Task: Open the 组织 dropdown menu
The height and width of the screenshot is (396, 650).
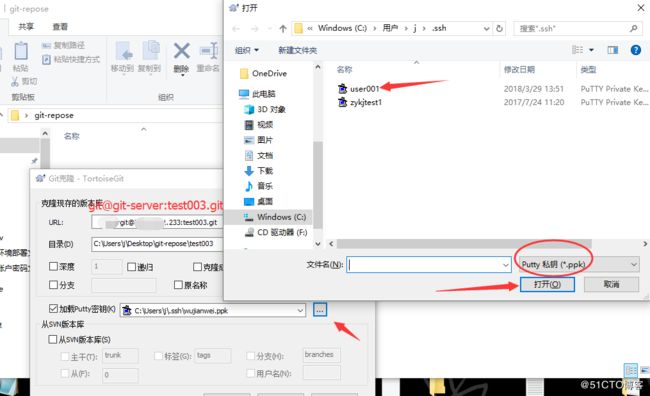Action: click(x=247, y=50)
